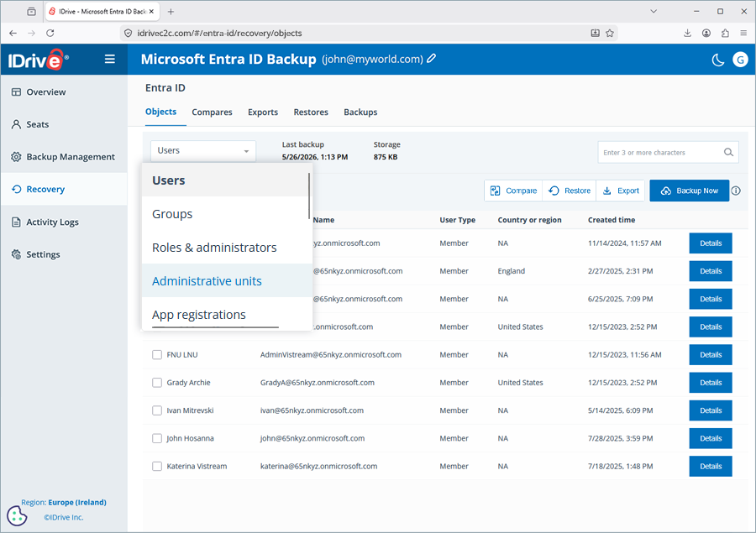Click the install app icon in address bar

point(596,33)
